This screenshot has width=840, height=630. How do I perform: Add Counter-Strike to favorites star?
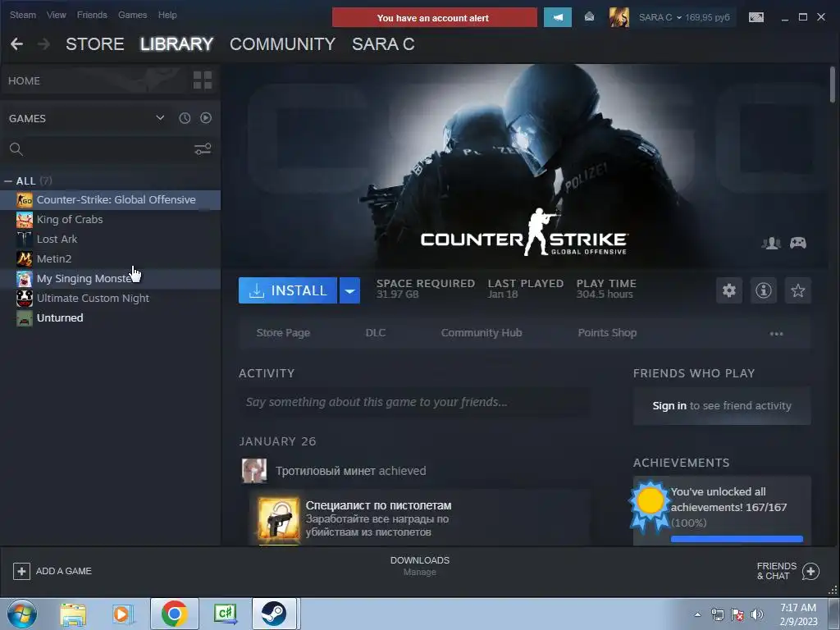click(797, 290)
